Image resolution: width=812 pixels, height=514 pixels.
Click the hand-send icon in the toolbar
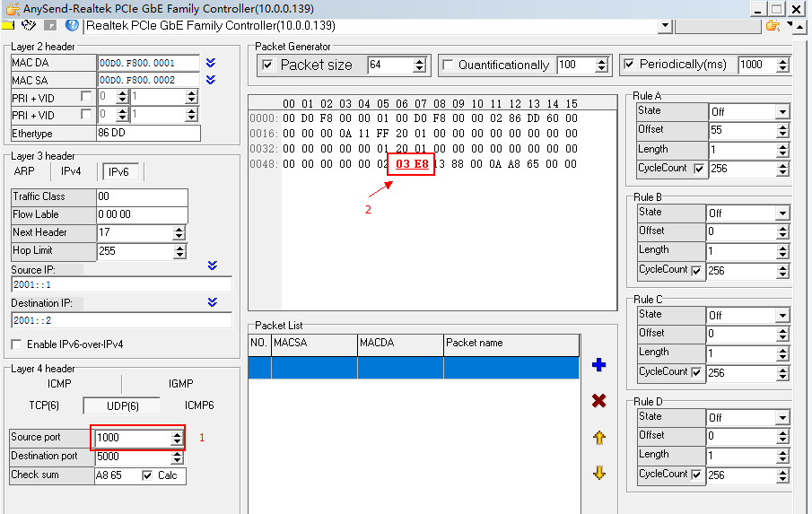pos(29,25)
